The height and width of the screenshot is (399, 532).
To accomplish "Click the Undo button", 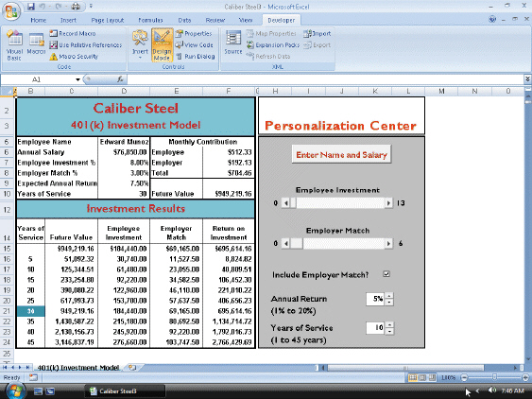I will 43,6.
